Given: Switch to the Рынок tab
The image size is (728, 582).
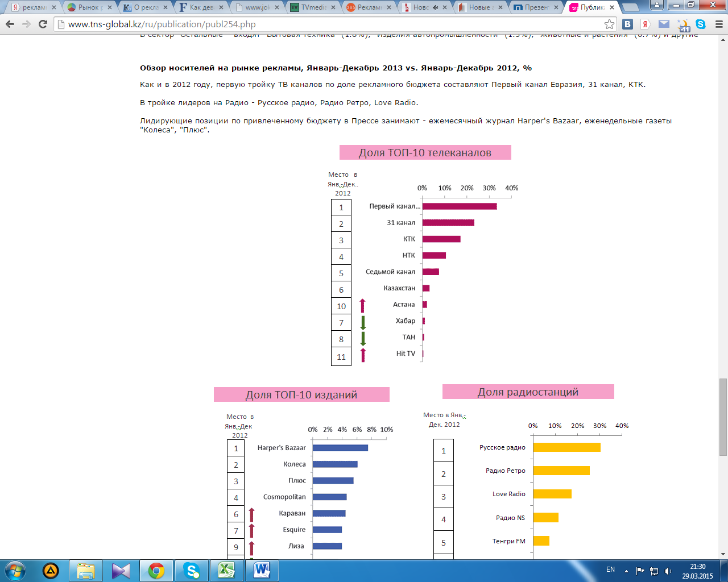Looking at the screenshot, I should point(90,7).
